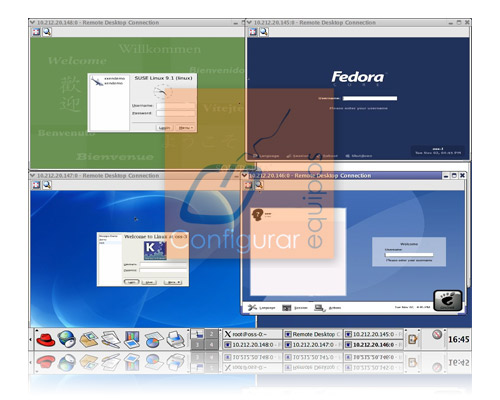This screenshot has height=400, width=500.
Task: Click the magnifier icon in the 10.212.20.148:0 window
Action: coord(47,32)
